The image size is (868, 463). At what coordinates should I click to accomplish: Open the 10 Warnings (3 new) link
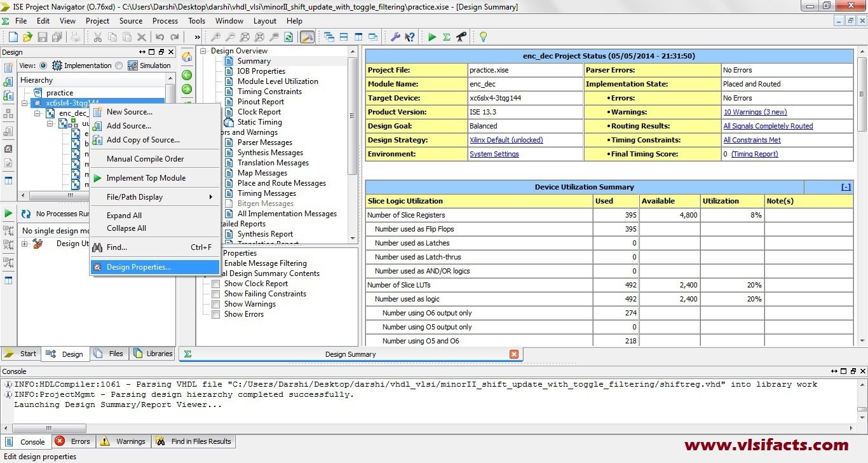[755, 112]
